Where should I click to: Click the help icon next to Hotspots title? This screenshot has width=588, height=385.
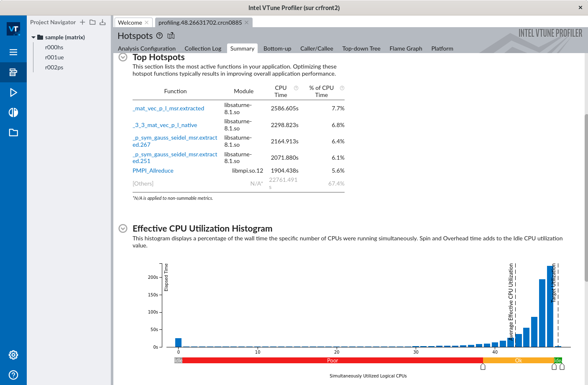point(159,36)
